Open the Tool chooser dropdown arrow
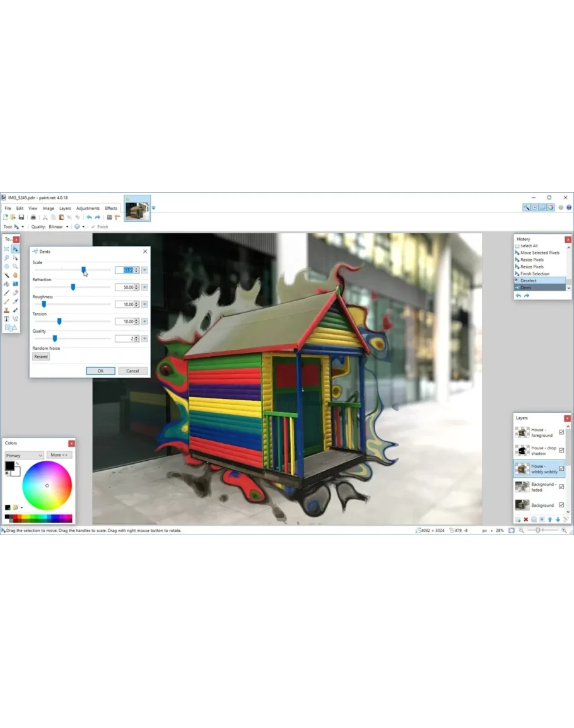574x728 pixels. tap(23, 227)
